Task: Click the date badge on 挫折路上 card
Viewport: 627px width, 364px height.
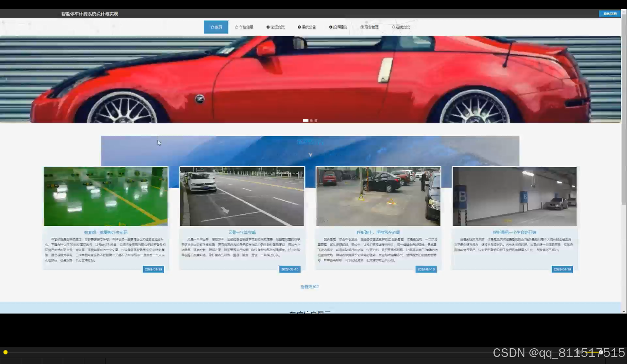Action: (426, 269)
